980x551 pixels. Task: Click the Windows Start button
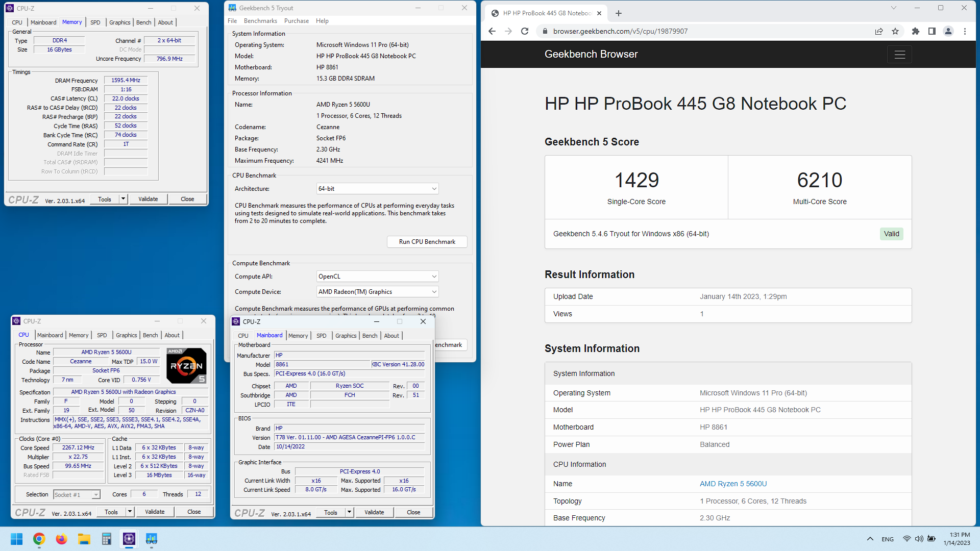pyautogui.click(x=16, y=539)
